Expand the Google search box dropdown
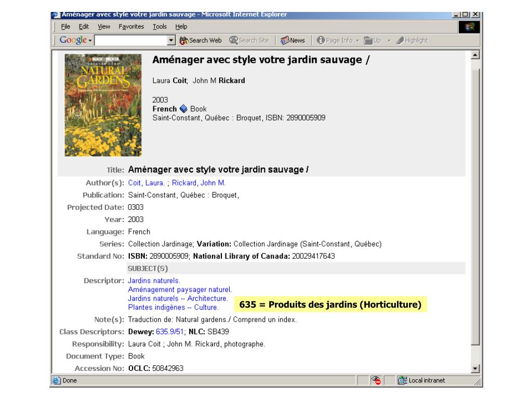Screen dimensions: 532x399 (x=171, y=41)
